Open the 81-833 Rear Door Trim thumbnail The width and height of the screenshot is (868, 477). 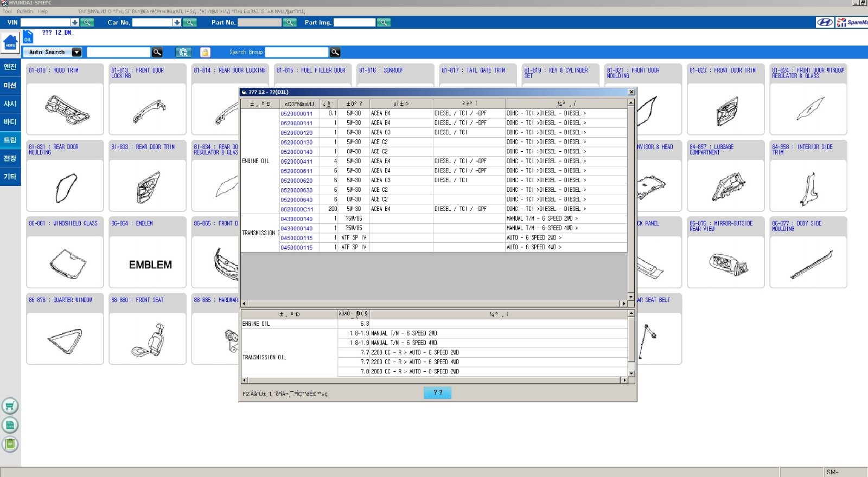(148, 185)
